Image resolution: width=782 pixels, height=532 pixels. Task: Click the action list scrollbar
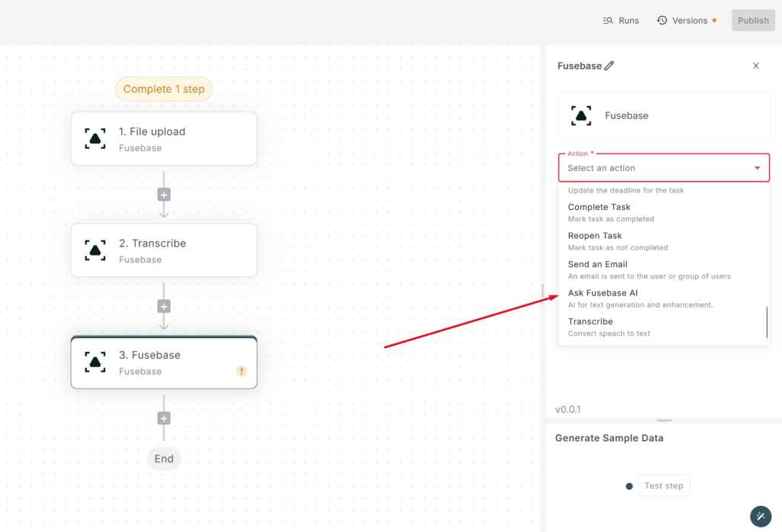pyautogui.click(x=767, y=323)
